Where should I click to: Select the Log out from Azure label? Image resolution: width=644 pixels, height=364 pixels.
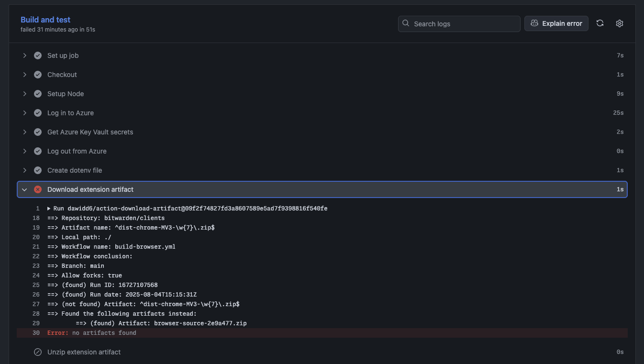click(77, 151)
